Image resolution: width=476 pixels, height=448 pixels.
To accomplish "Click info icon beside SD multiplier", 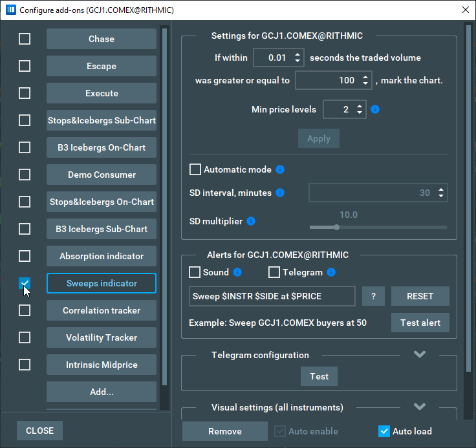I will coord(251,221).
